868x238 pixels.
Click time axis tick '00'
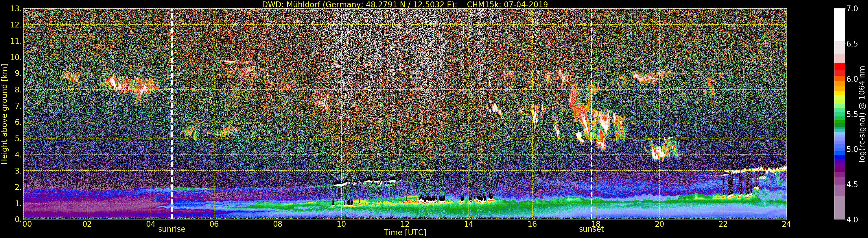[27, 224]
